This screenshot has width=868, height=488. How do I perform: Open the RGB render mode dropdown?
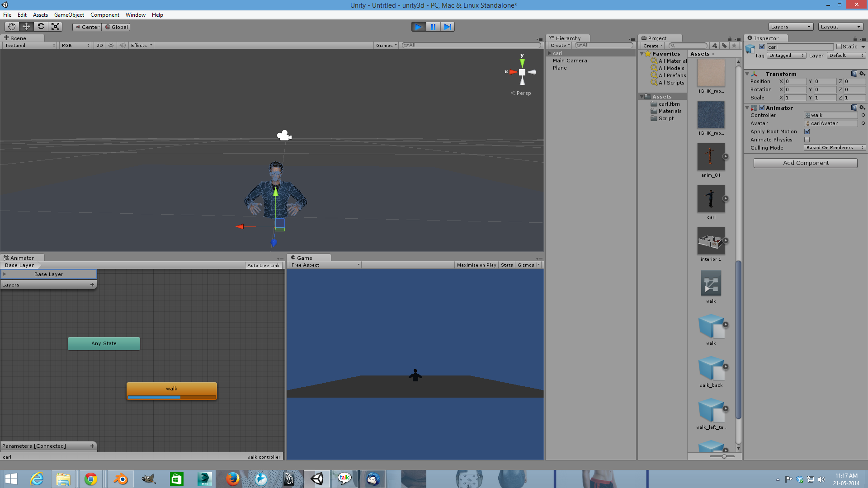(x=75, y=45)
